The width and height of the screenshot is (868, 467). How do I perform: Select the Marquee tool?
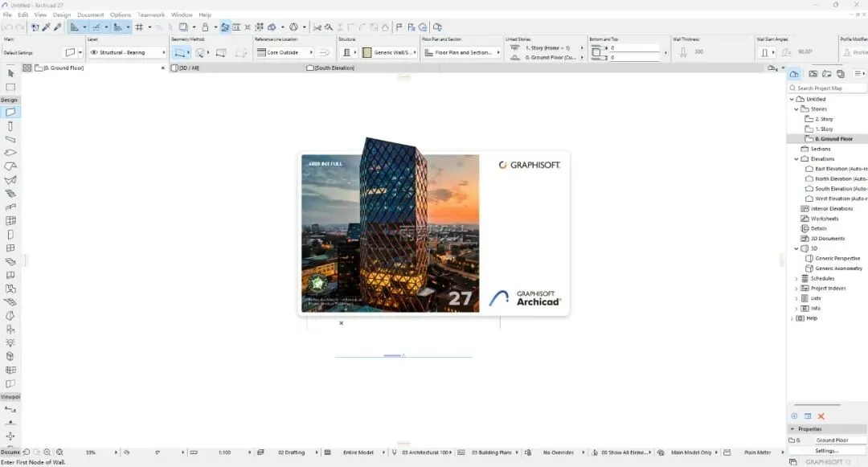click(x=10, y=87)
